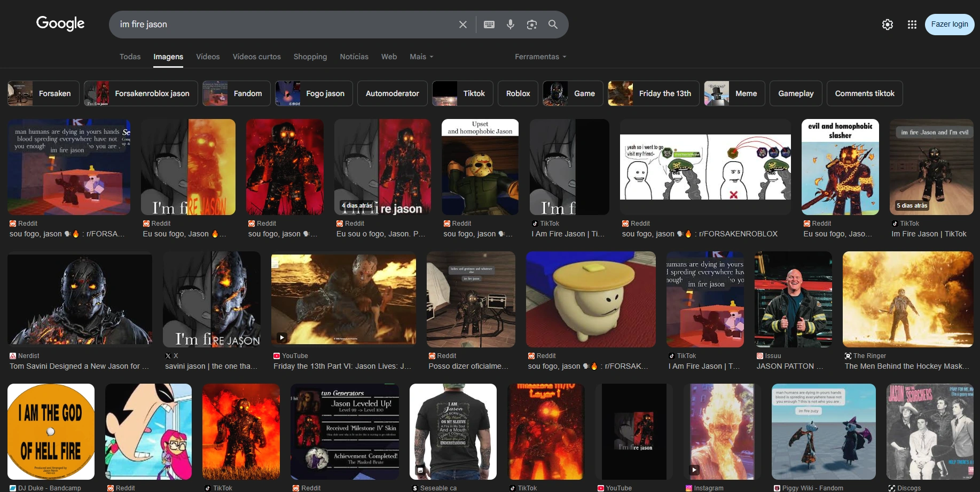Clear the search query with the X icon

[462, 24]
